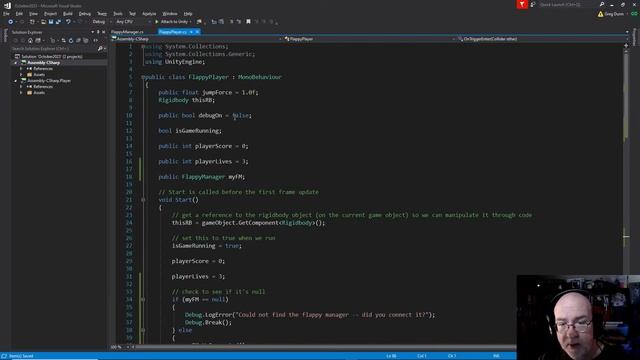
Task: Click the Bookmark toolbar icon
Action: [x=248, y=22]
